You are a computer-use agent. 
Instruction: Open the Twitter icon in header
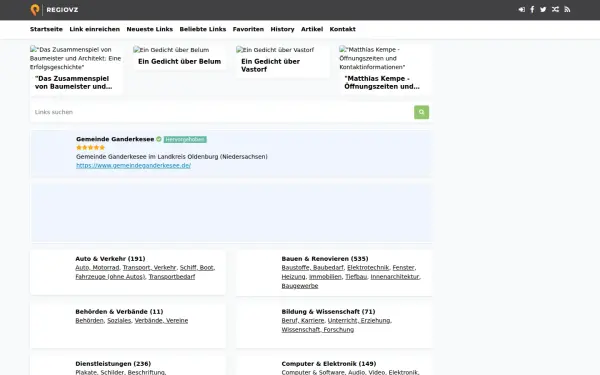(543, 10)
